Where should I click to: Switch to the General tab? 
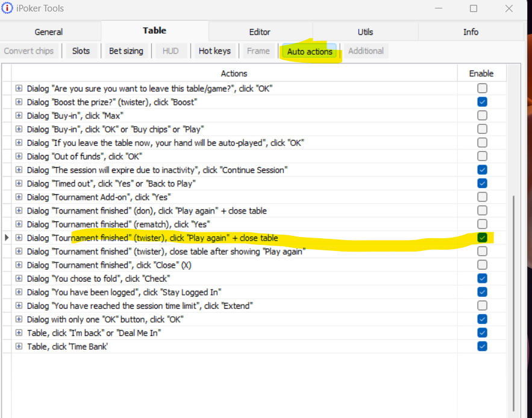(49, 32)
